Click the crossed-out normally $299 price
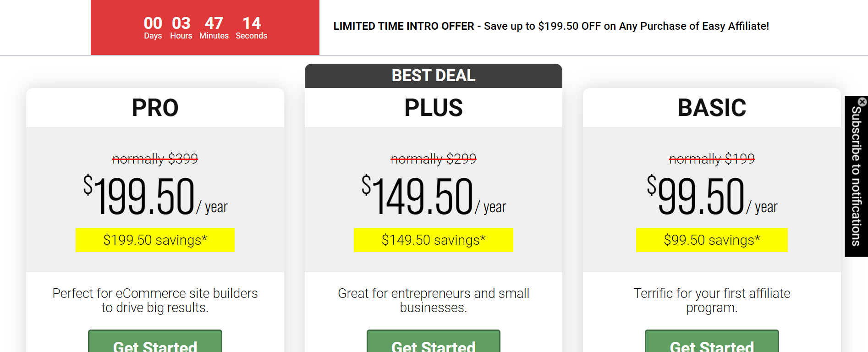This screenshot has width=868, height=352. coord(433,159)
